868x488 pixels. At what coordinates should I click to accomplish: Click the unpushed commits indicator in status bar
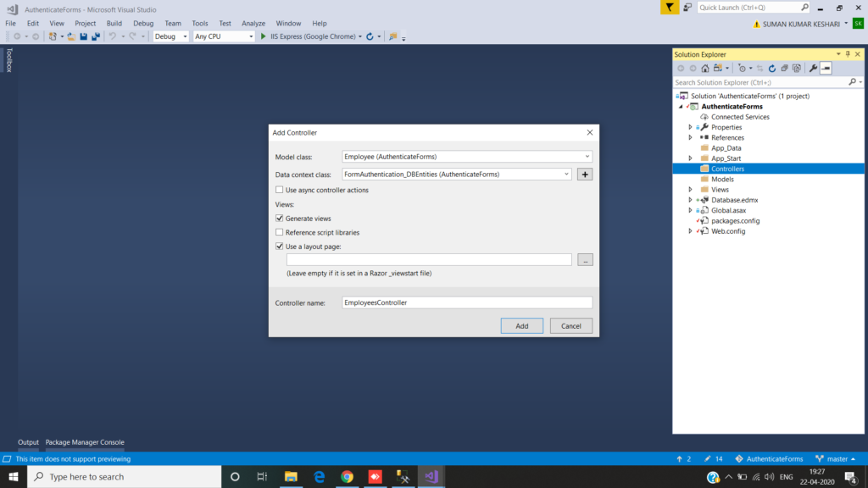tap(684, 458)
